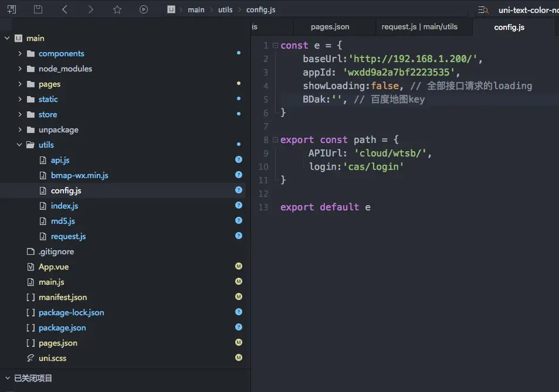Click the new file toolbar icon
The height and width of the screenshot is (392, 559).
pyautogui.click(x=12, y=9)
